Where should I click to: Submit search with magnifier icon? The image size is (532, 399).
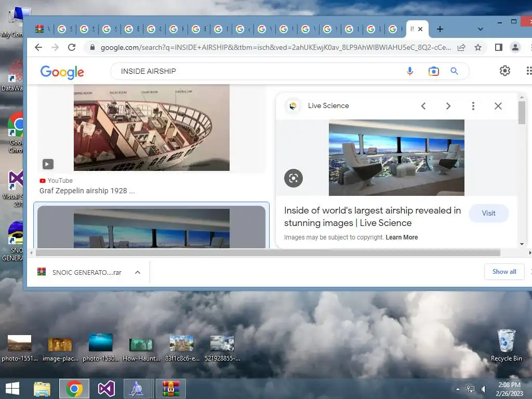click(x=454, y=71)
